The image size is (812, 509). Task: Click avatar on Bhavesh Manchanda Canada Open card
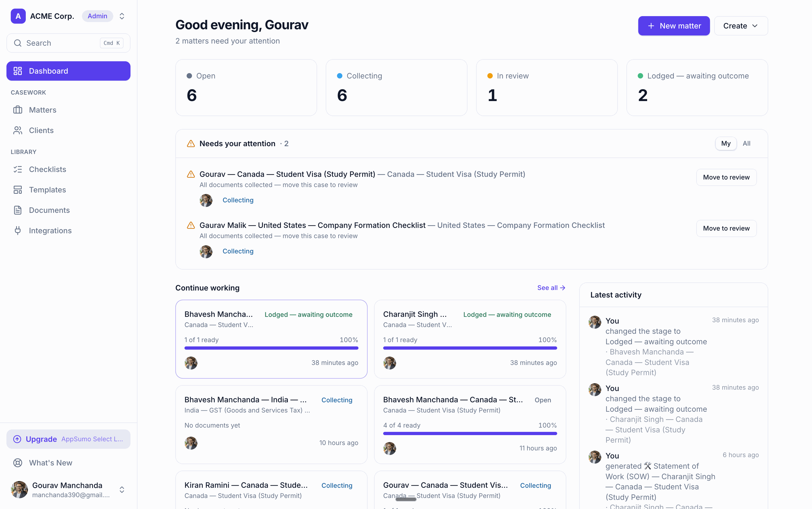390,449
